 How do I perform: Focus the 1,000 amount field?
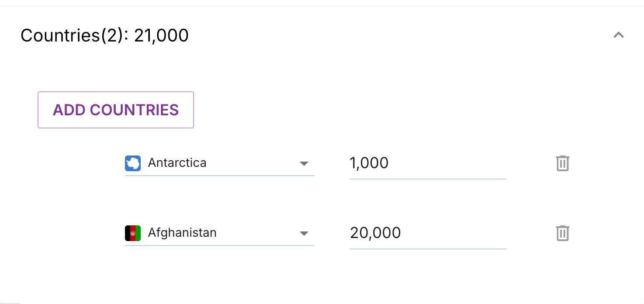pyautogui.click(x=428, y=163)
